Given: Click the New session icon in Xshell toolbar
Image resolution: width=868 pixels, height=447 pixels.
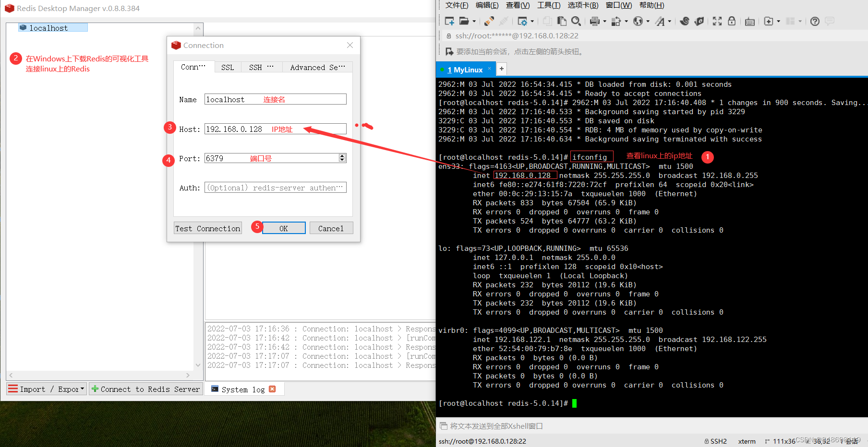Looking at the screenshot, I should pyautogui.click(x=449, y=21).
